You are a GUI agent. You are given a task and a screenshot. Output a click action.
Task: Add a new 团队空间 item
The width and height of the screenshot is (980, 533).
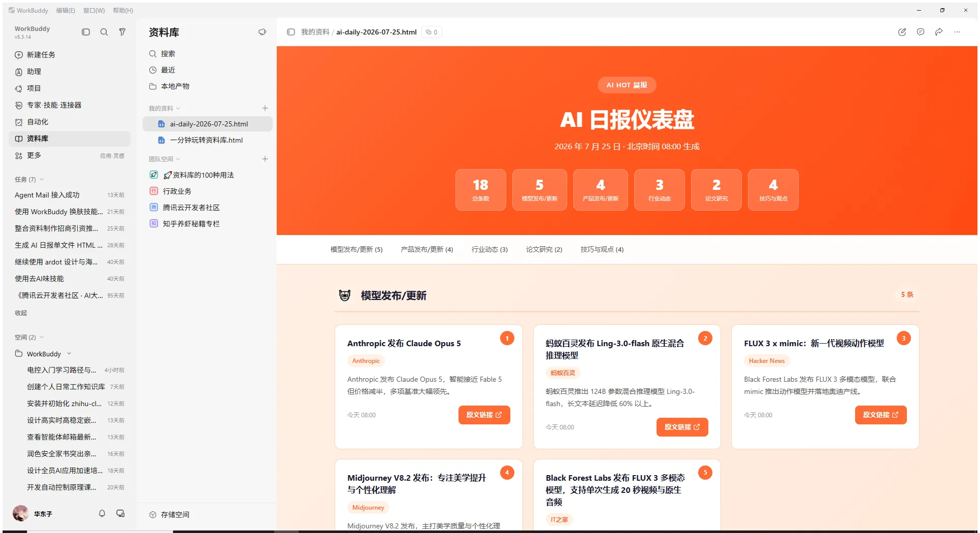coord(265,159)
